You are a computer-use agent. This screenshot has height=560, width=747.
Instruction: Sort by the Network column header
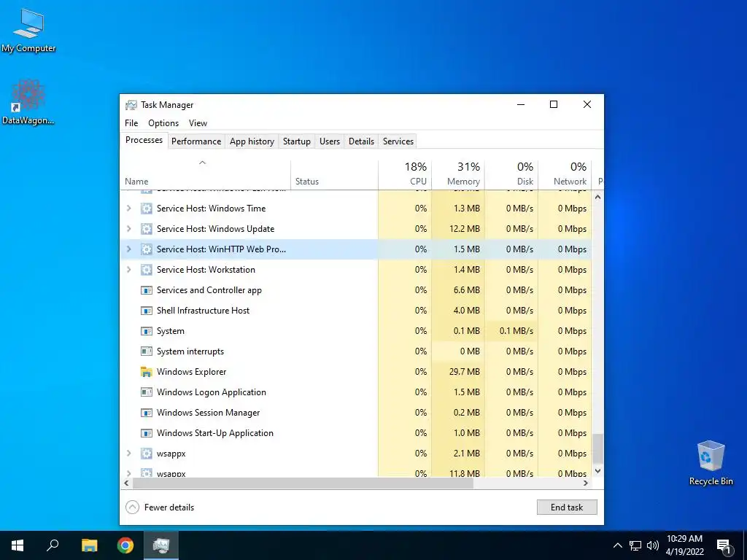coord(565,174)
